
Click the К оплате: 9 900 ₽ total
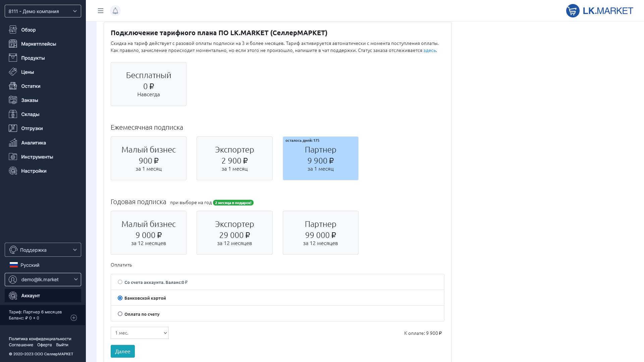423,333
